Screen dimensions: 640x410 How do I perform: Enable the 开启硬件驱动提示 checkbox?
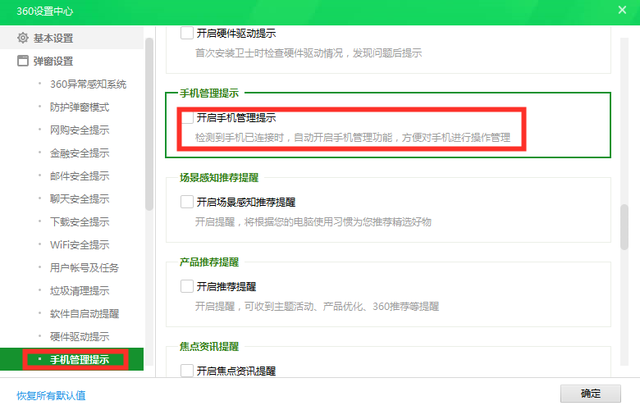(187, 33)
